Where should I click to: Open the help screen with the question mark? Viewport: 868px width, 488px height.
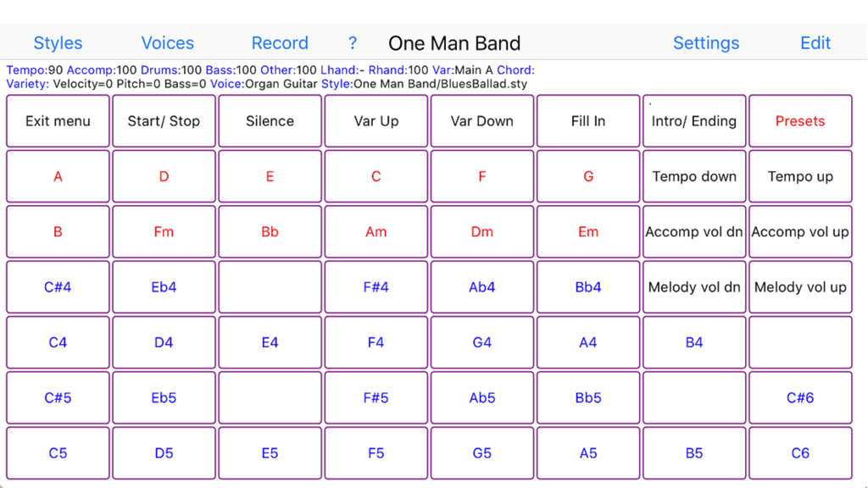coord(352,42)
